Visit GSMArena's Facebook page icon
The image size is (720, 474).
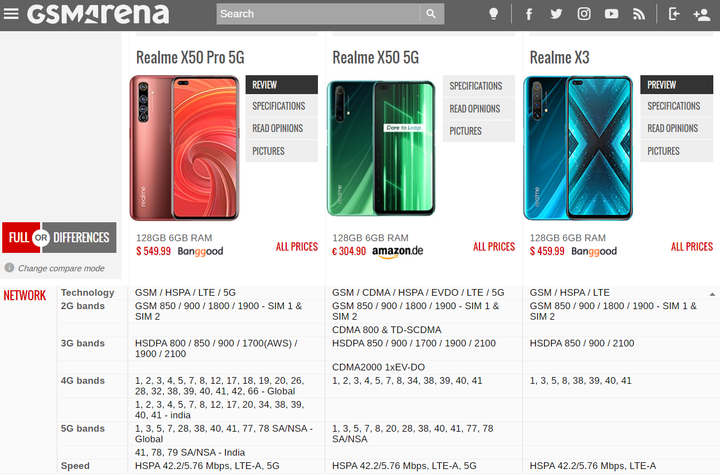tap(529, 14)
